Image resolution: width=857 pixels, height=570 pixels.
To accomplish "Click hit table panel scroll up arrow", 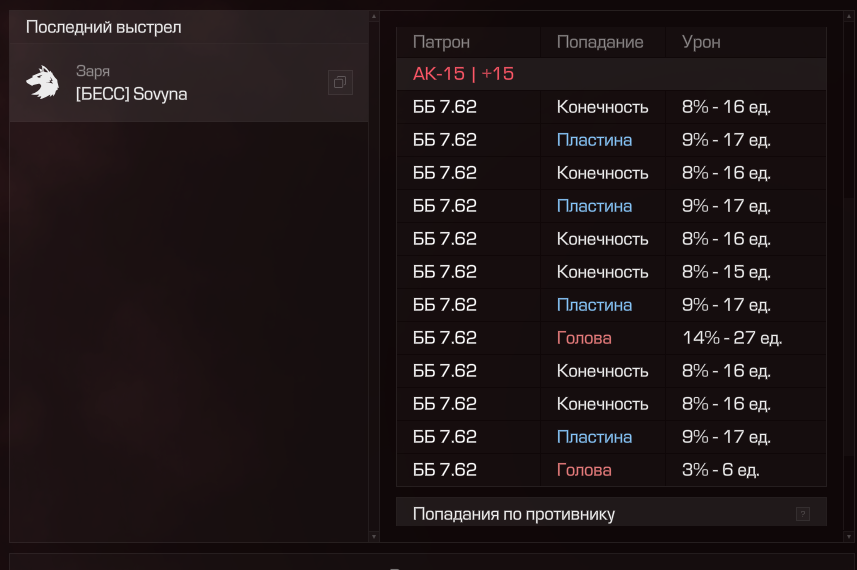I will (849, 16).
